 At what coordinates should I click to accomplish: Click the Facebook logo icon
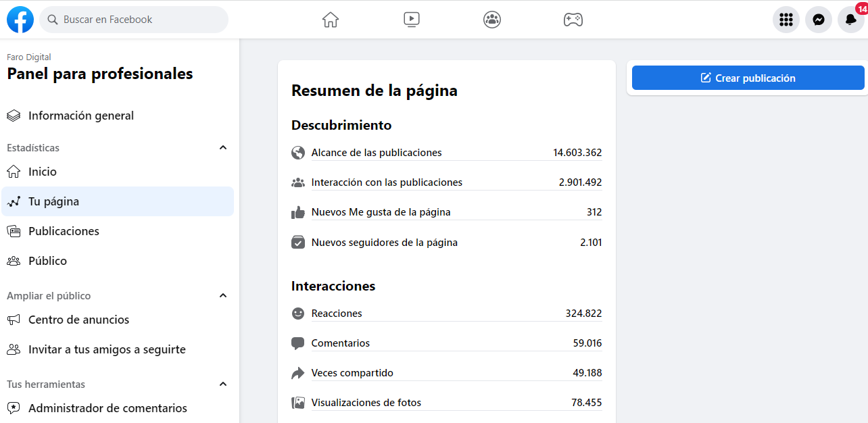pyautogui.click(x=20, y=20)
